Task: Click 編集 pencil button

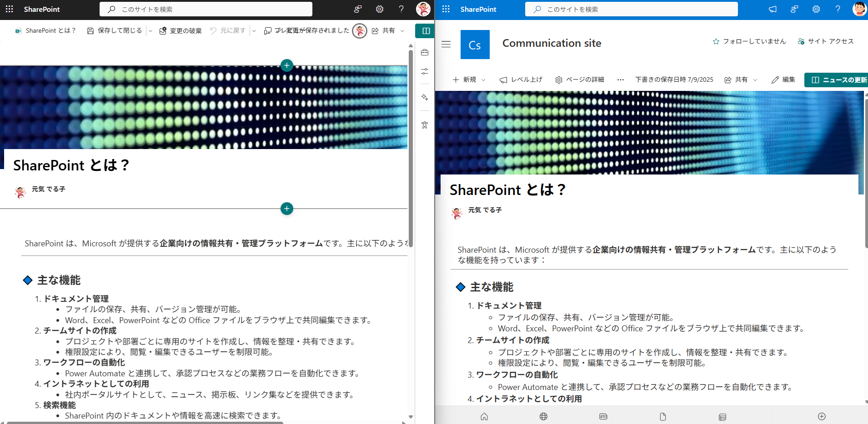Action: pos(783,80)
